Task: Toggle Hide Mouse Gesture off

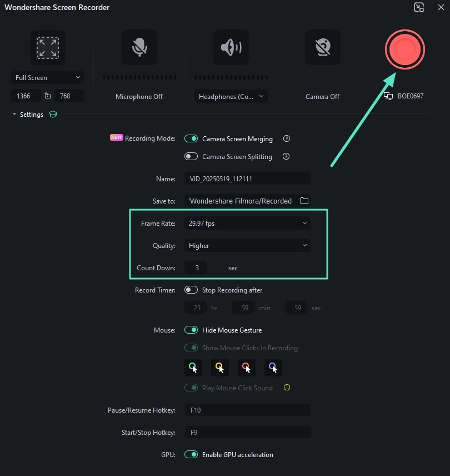Action: pos(191,330)
